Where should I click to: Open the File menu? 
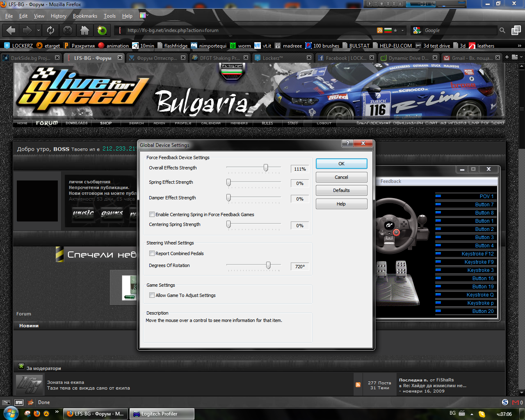coord(9,16)
